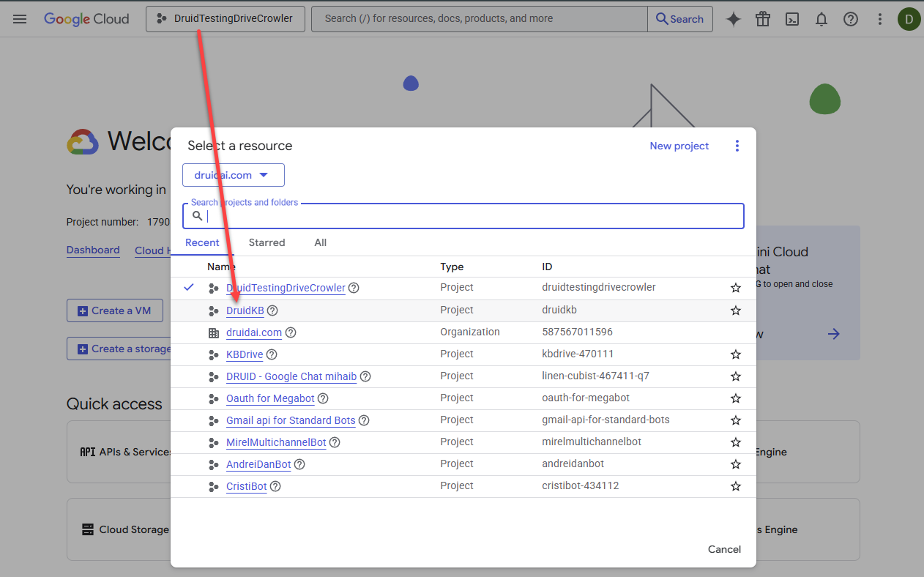924x577 pixels.
Task: Select DRUID - Google Chat mihaib project
Action: tap(291, 376)
